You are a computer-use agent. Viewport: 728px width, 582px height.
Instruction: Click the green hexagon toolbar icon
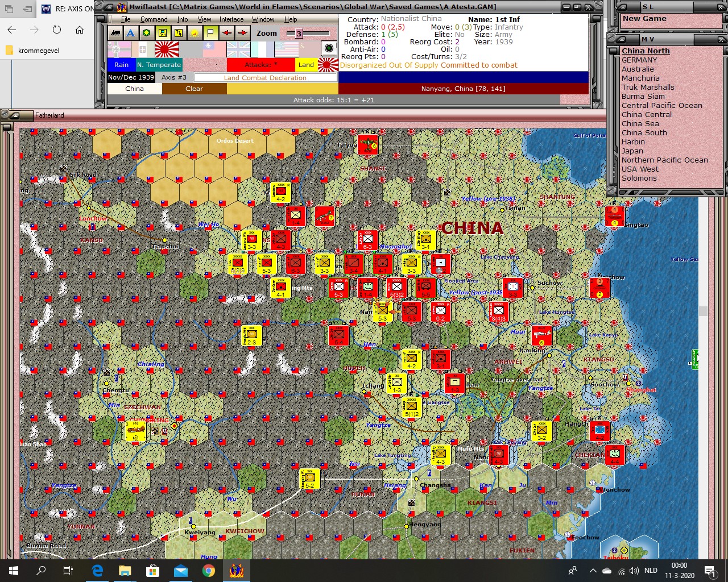click(x=147, y=33)
